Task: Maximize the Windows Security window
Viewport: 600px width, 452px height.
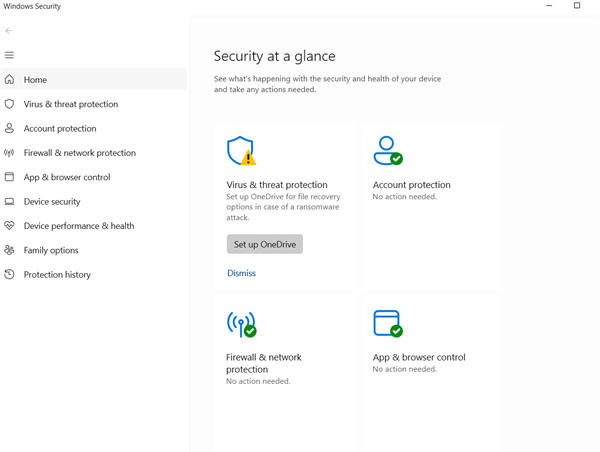Action: coord(577,6)
